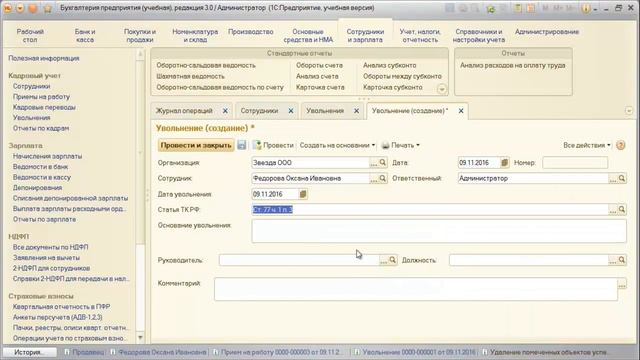Open search for the Руководитель field

pos(392,260)
